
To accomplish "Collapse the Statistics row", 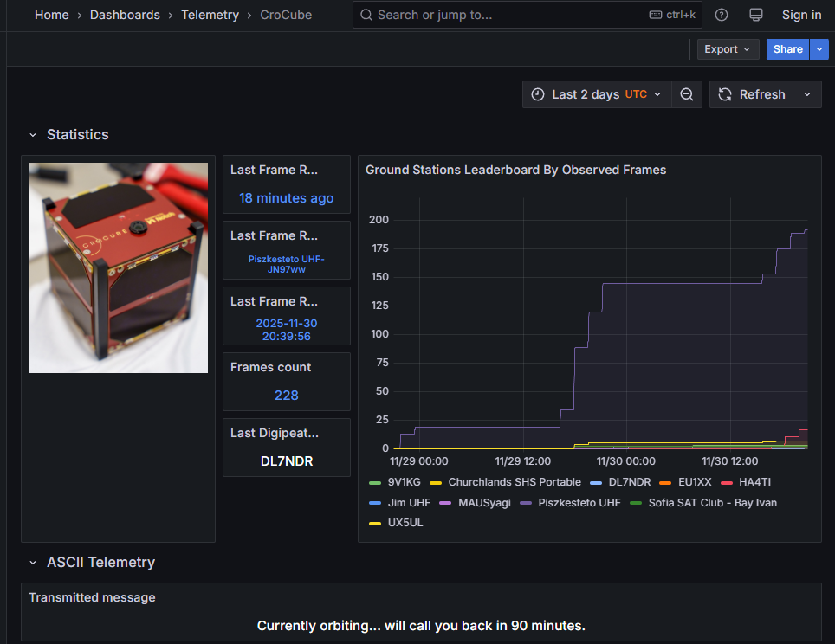I will 33,135.
